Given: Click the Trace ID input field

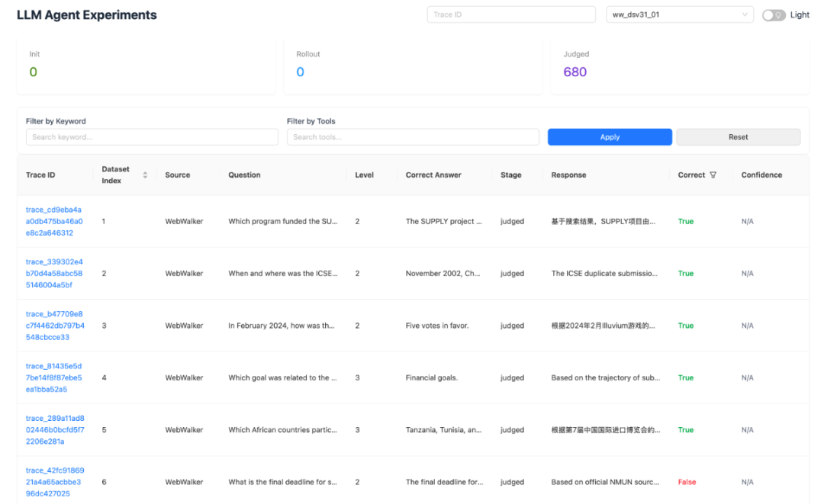Looking at the screenshot, I should (511, 14).
